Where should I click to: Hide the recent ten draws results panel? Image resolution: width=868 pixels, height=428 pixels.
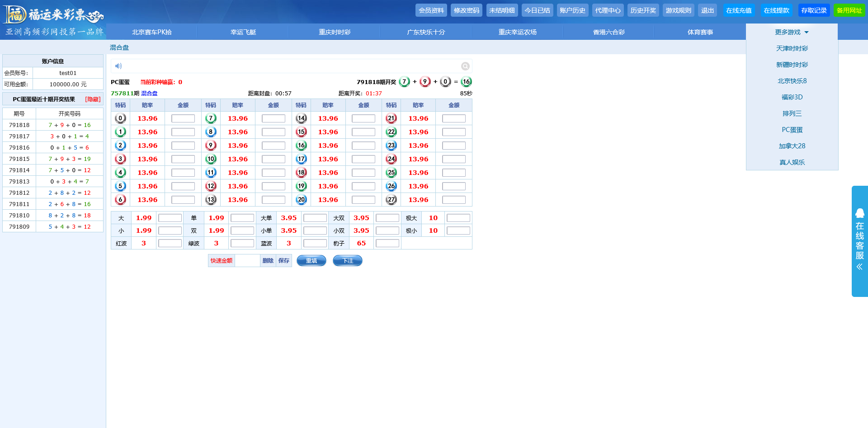pyautogui.click(x=93, y=99)
